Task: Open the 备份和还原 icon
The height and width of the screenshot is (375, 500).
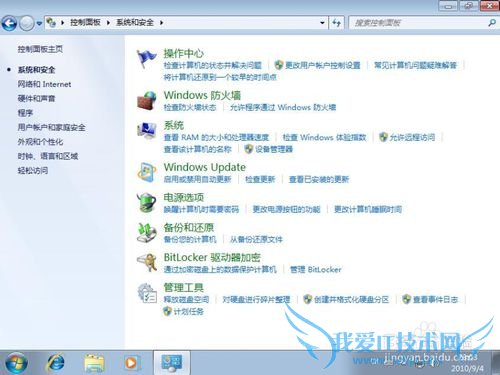Action: [x=146, y=232]
